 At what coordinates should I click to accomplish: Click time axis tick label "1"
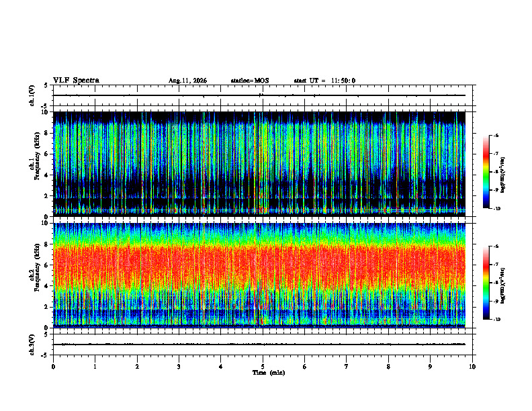[95, 367]
